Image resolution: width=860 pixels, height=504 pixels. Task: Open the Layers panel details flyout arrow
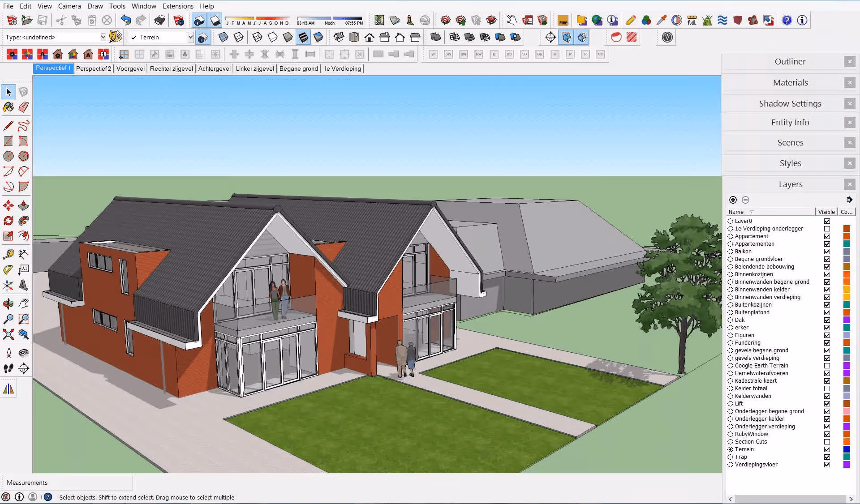849,200
